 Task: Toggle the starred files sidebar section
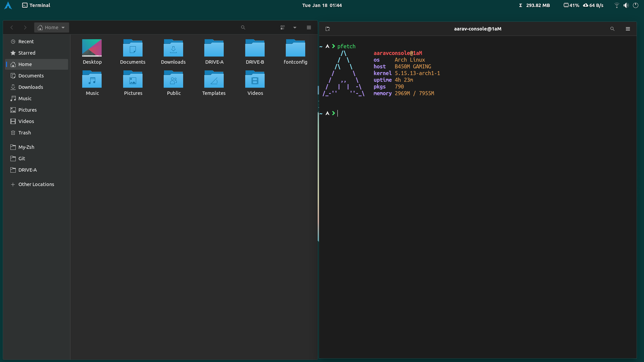(26, 53)
